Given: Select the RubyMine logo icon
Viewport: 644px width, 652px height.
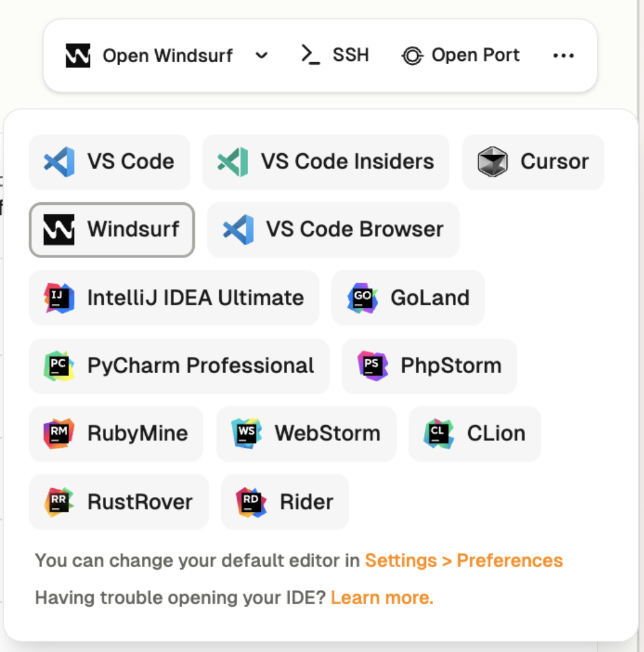Looking at the screenshot, I should point(59,434).
